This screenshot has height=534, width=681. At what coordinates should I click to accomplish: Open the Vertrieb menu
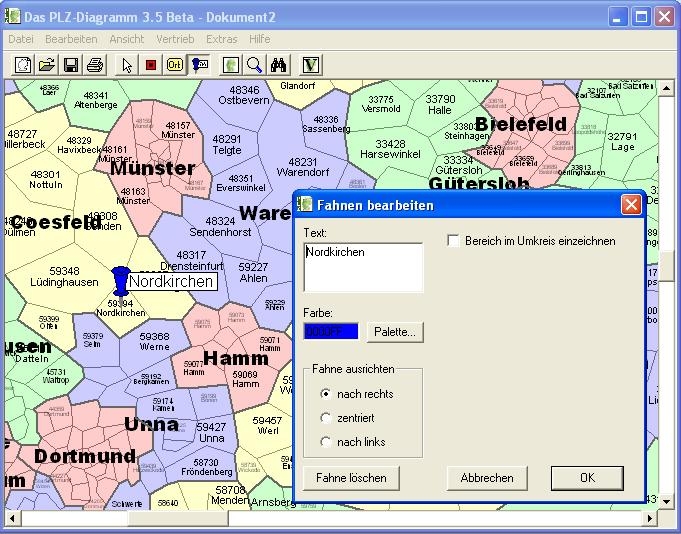[x=175, y=39]
